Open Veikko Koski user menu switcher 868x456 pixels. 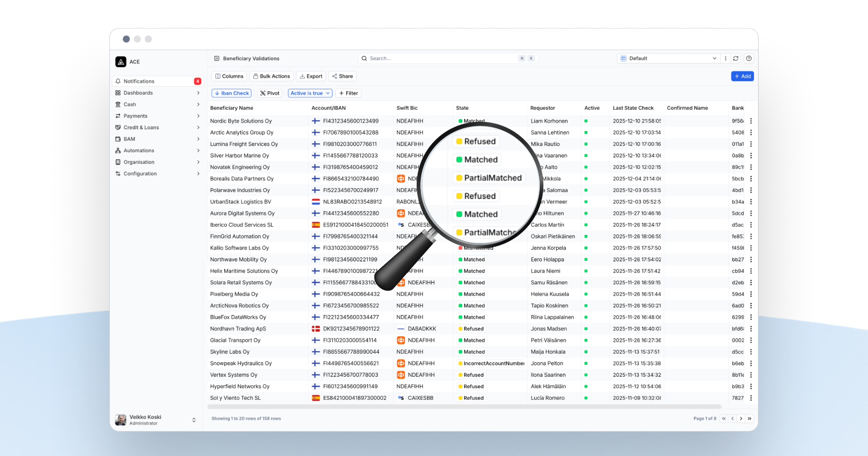point(194,420)
